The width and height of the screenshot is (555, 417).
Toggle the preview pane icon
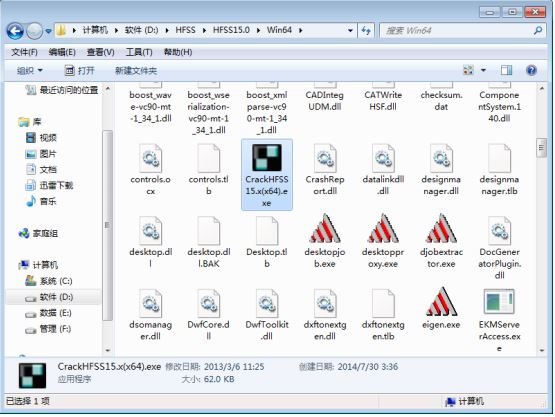(x=506, y=70)
